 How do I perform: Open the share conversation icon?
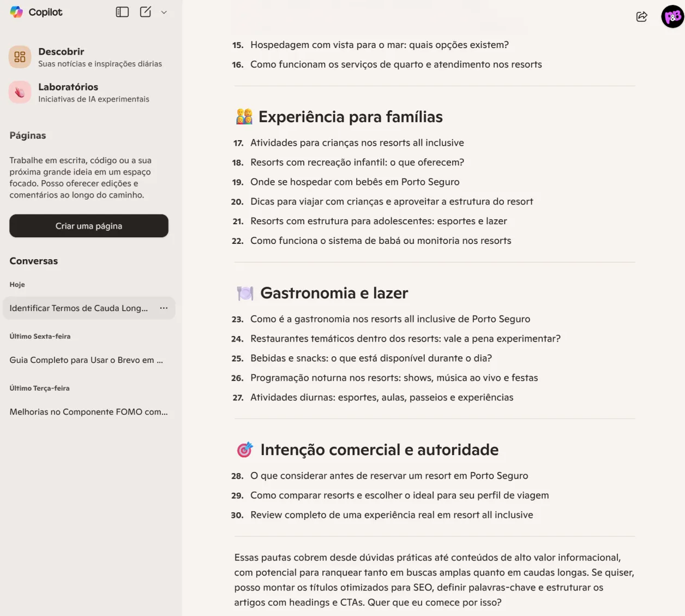[x=642, y=16]
